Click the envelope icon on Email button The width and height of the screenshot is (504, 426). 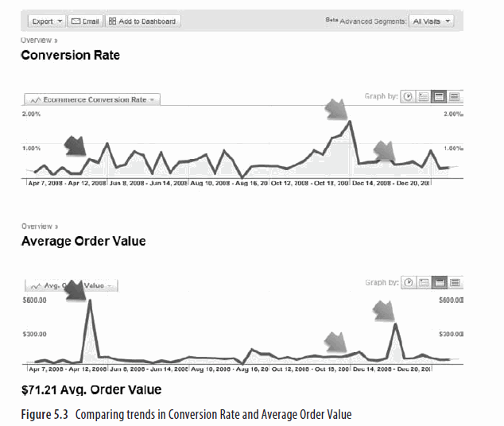[x=76, y=21]
